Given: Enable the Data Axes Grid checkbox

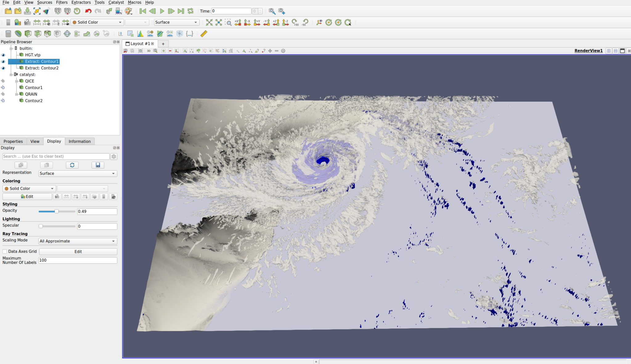Looking at the screenshot, I should (x=5, y=251).
